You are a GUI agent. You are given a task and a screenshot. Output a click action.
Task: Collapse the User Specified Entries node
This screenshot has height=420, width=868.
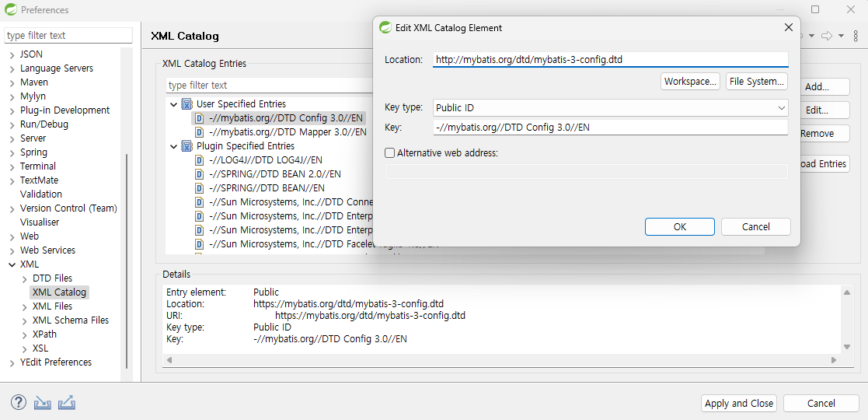pos(174,104)
